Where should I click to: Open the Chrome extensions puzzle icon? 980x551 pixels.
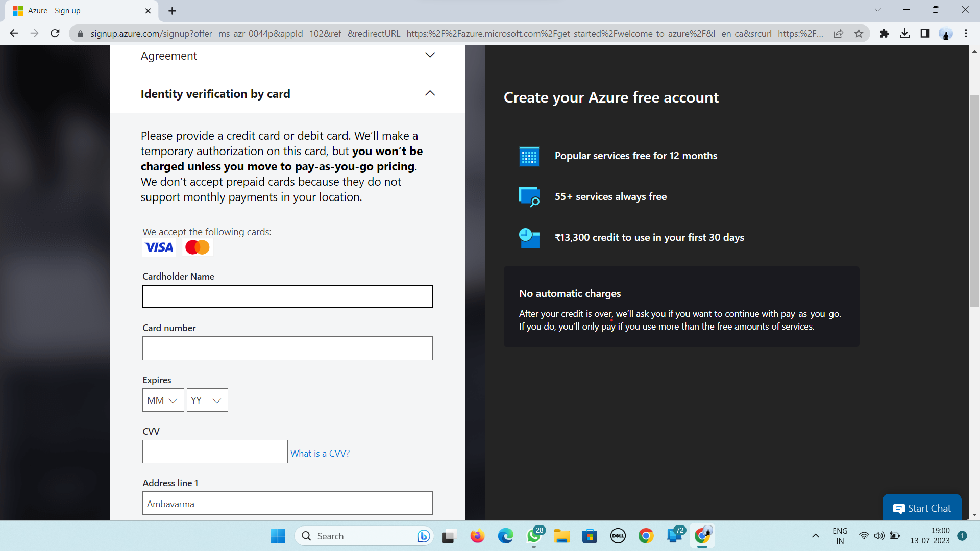tap(884, 33)
